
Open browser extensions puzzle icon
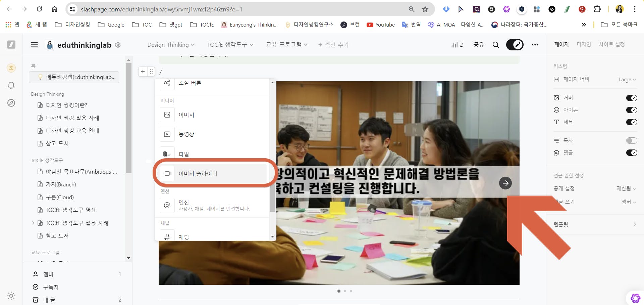[597, 9]
